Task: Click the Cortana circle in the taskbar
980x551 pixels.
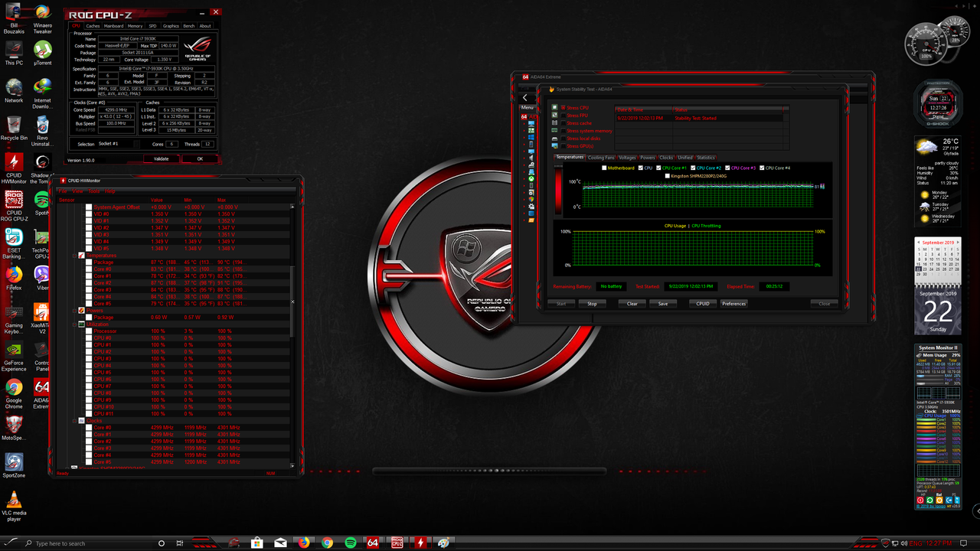Action: pos(162,543)
